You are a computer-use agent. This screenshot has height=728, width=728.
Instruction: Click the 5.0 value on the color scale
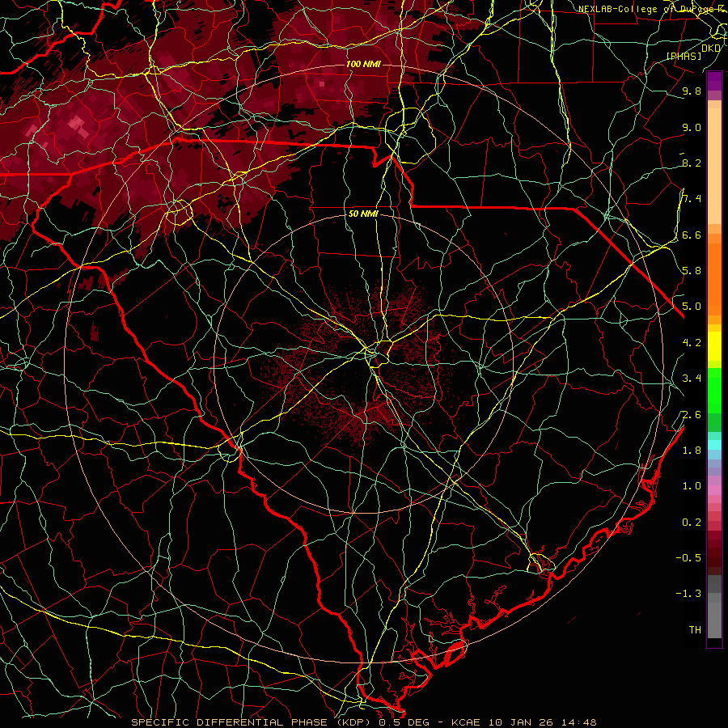tap(692, 307)
